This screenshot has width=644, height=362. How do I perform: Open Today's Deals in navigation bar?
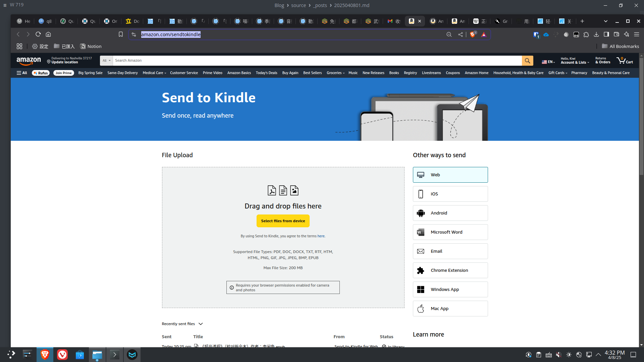click(266, 73)
